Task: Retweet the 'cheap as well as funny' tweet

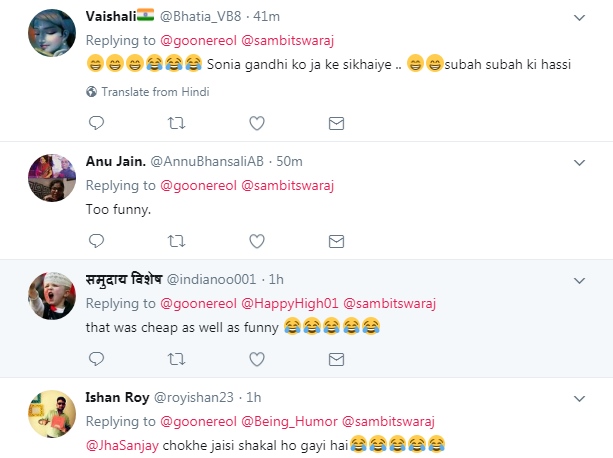Action: (176, 357)
